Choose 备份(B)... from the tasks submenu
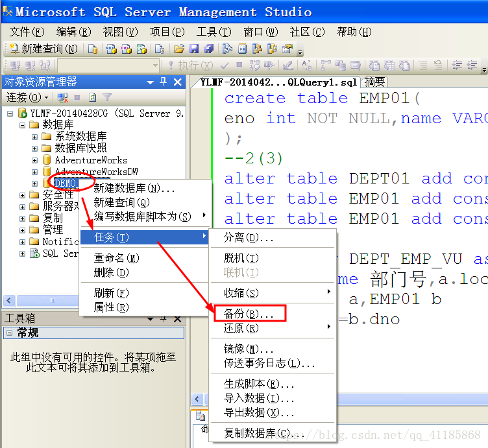 coord(250,313)
